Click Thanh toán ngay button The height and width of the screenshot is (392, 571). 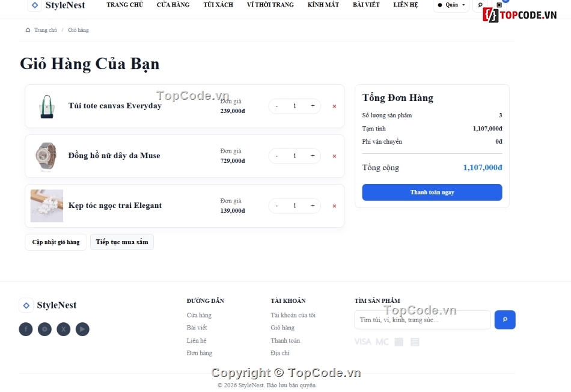click(x=432, y=192)
